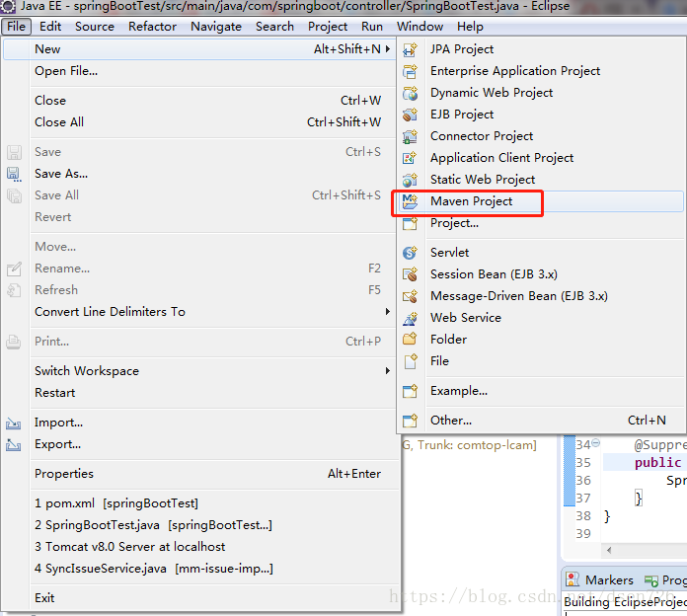Click the Save As disk icon
Screen dimensions: 687x616
pyautogui.click(x=14, y=174)
